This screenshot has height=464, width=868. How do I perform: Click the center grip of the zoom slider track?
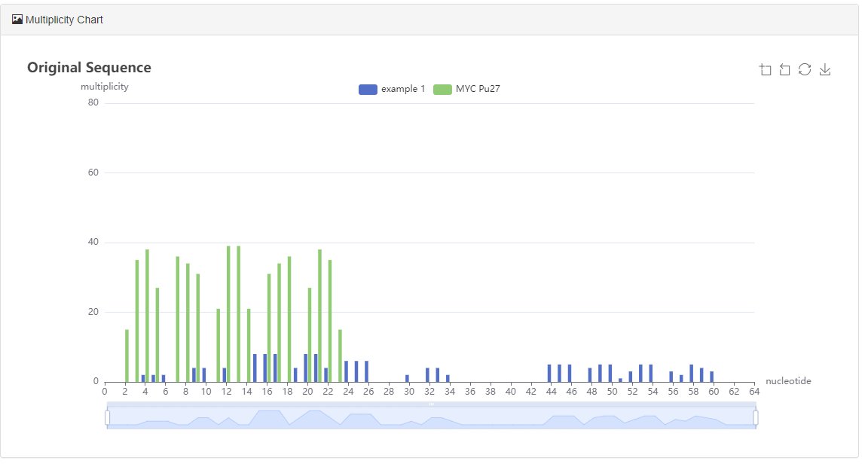[432, 404]
